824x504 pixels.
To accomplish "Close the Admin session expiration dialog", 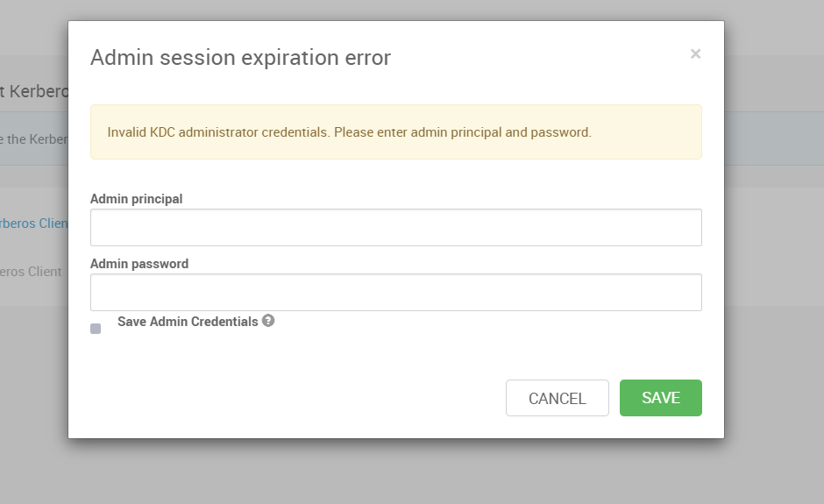I will tap(695, 53).
